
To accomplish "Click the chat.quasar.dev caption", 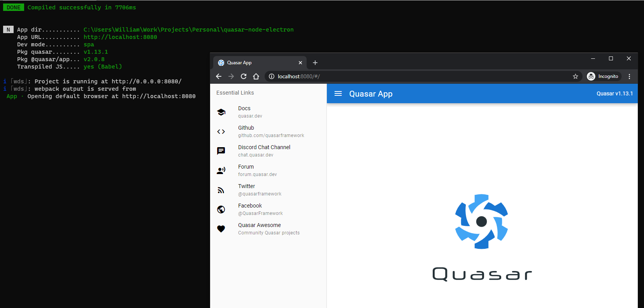I will coord(256,155).
